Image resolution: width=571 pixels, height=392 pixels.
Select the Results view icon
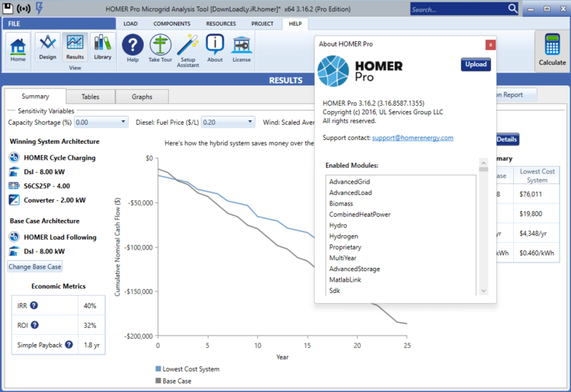pyautogui.click(x=75, y=46)
